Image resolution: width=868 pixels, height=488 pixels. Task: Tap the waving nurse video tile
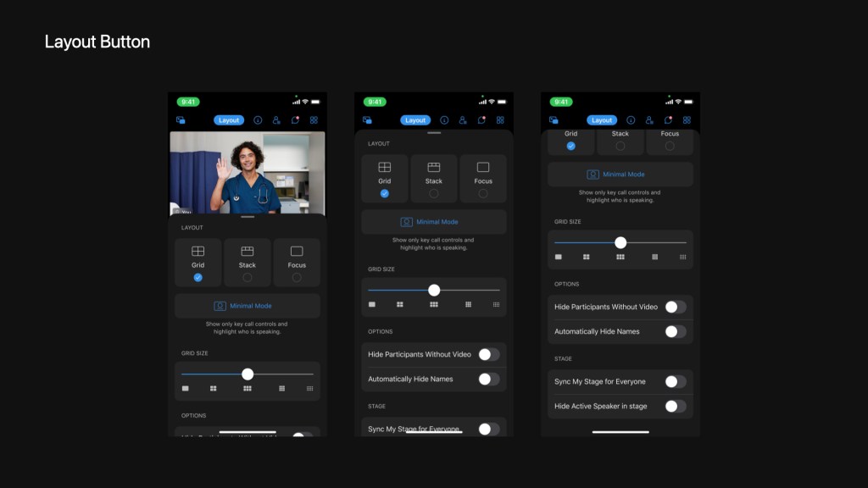point(248,172)
